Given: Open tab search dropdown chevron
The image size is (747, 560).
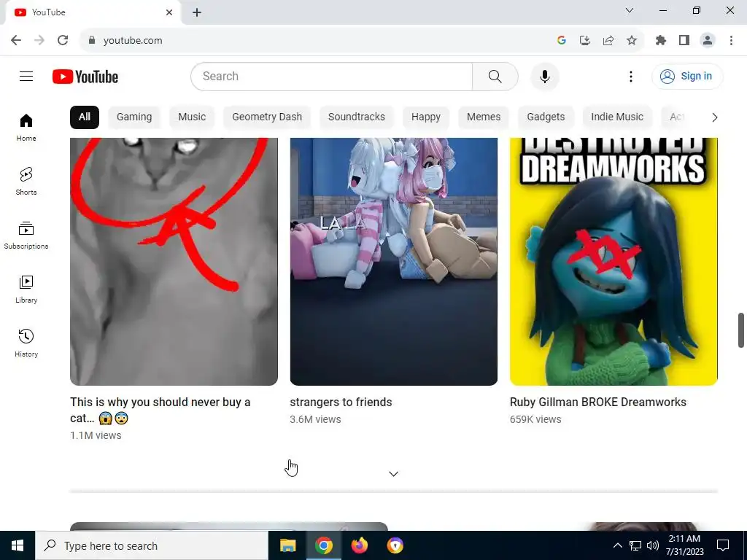Looking at the screenshot, I should tap(630, 10).
